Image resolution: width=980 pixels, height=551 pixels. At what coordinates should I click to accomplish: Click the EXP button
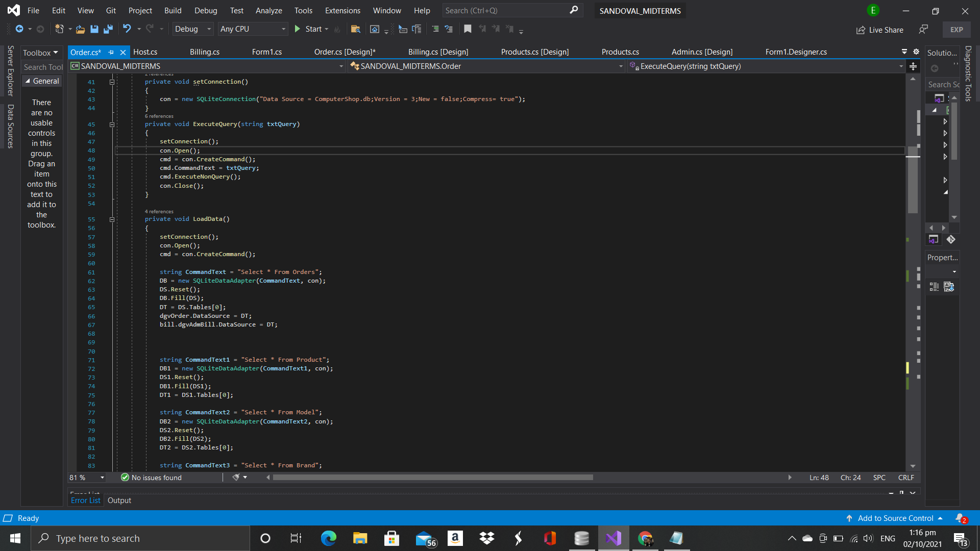[957, 30]
